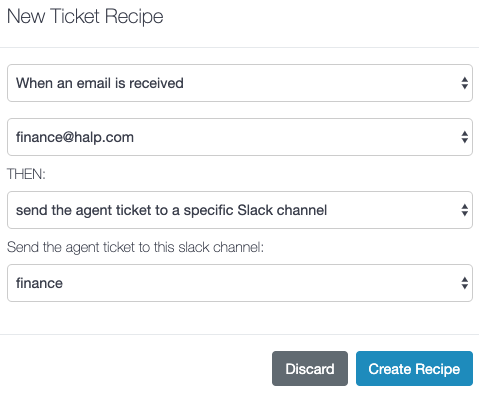Click the up arrow on the trigger dropdown
Image resolution: width=479 pixels, height=395 pixels.
point(465,80)
